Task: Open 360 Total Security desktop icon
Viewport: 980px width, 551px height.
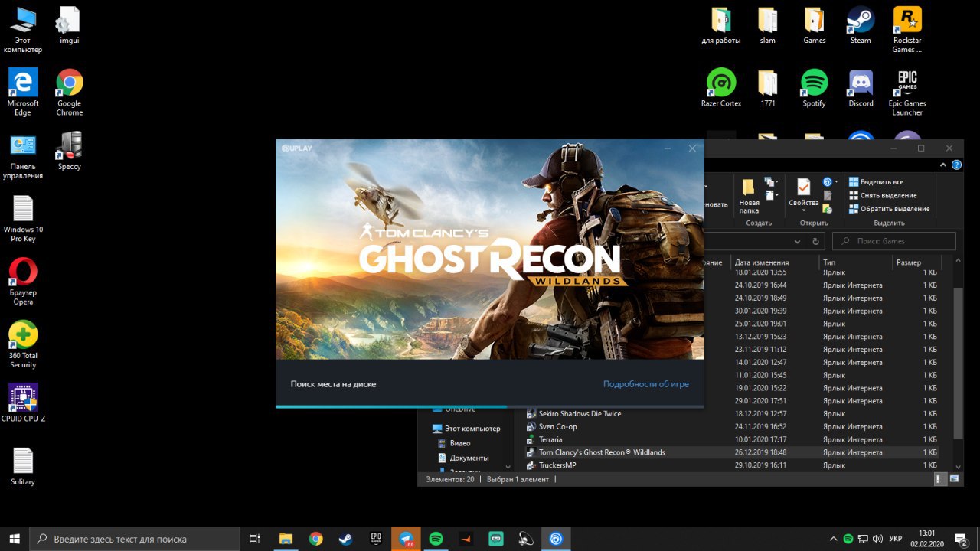Action: (x=23, y=344)
